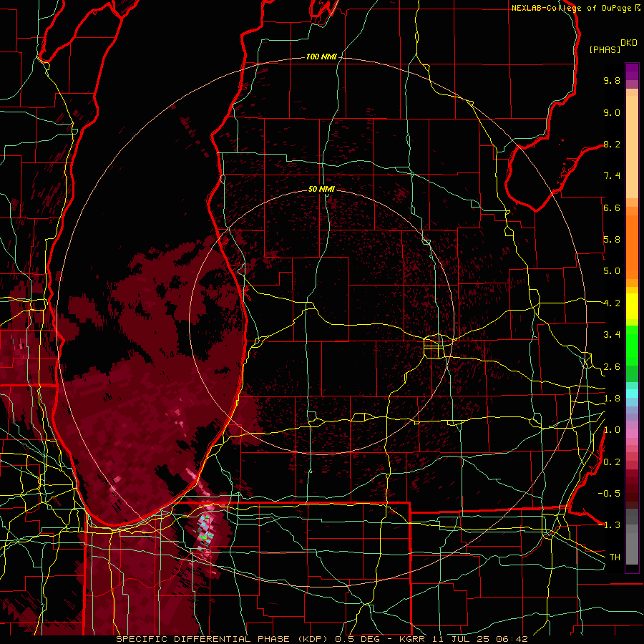Click the SPECIFIC DIFFERENTIAL PHASE (KDP) title text

tap(223, 639)
